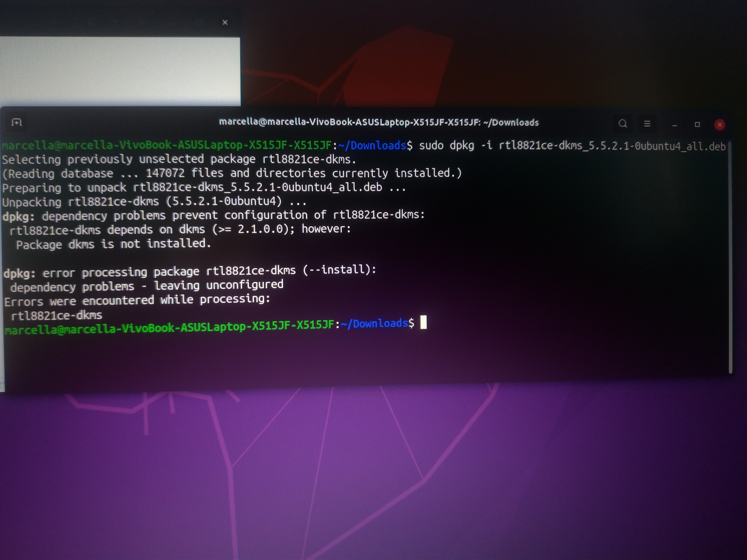Open a new terminal tab

coord(17,122)
